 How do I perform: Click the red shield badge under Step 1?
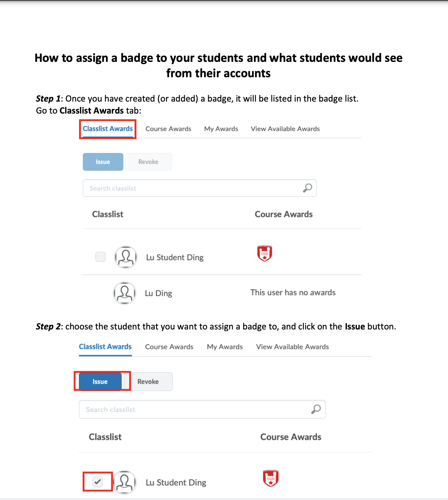point(264,253)
